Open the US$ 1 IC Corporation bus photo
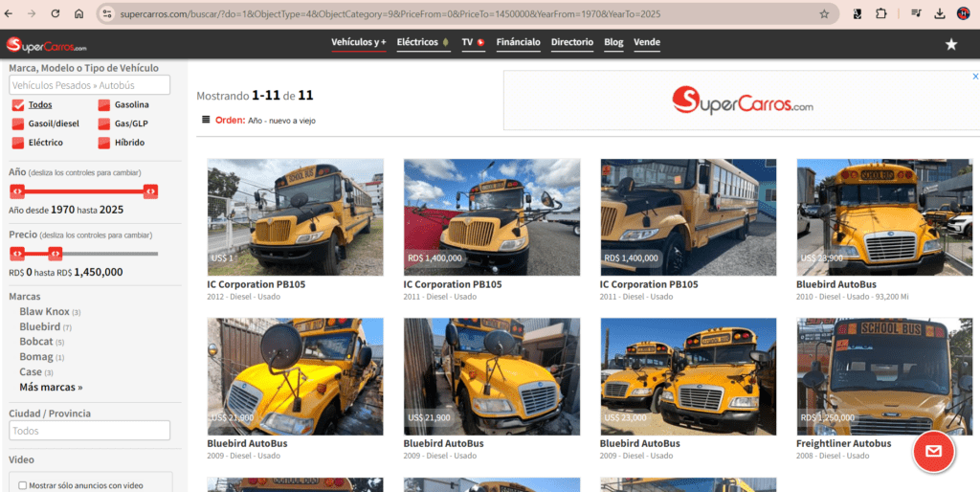The width and height of the screenshot is (980, 492). [x=296, y=217]
